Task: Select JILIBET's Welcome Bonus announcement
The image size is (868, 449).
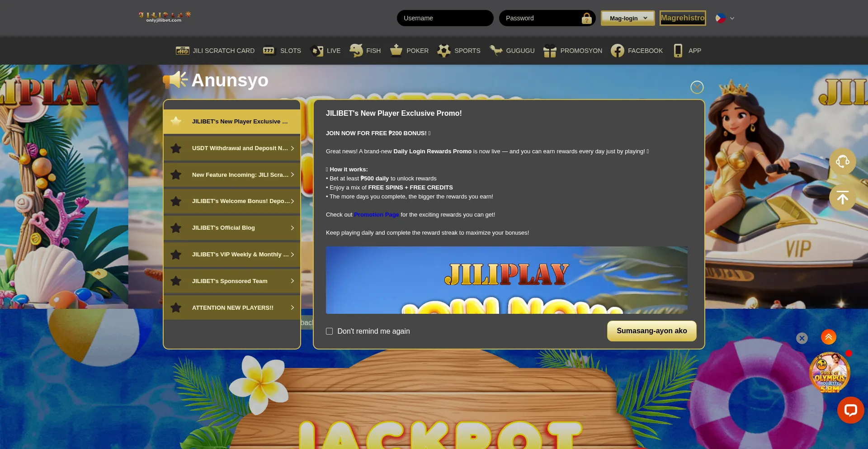Action: (x=232, y=201)
